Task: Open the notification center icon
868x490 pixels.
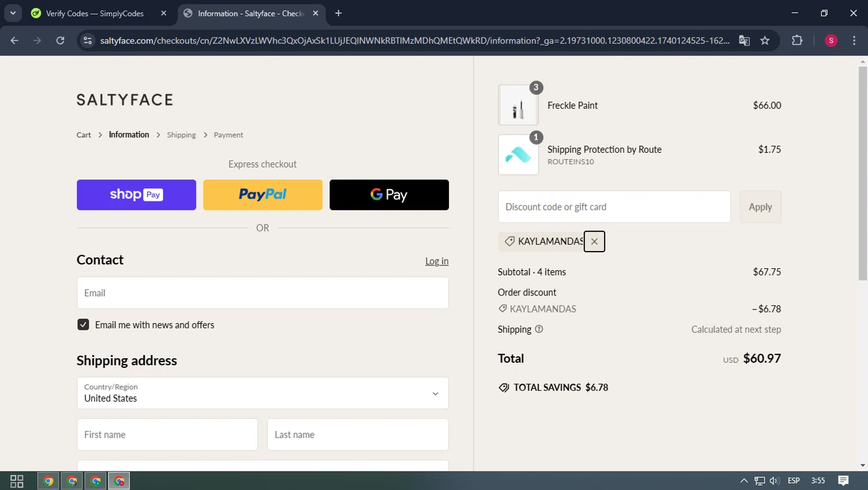Action: coord(843,481)
